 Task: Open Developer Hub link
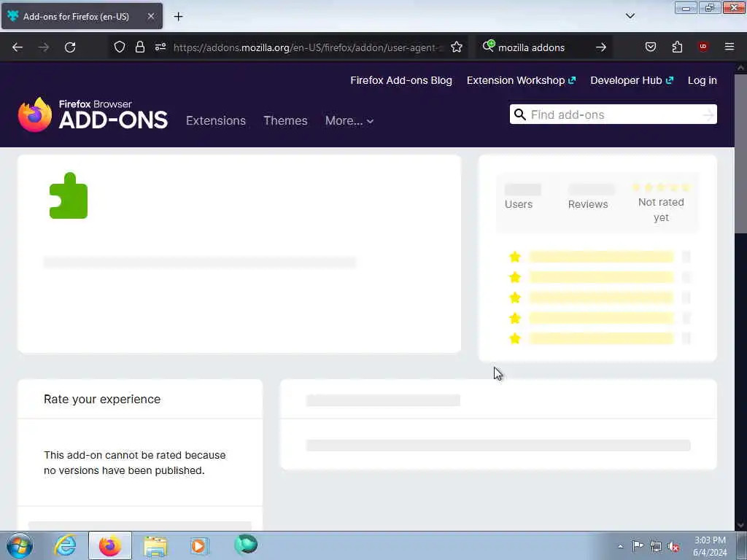[632, 80]
